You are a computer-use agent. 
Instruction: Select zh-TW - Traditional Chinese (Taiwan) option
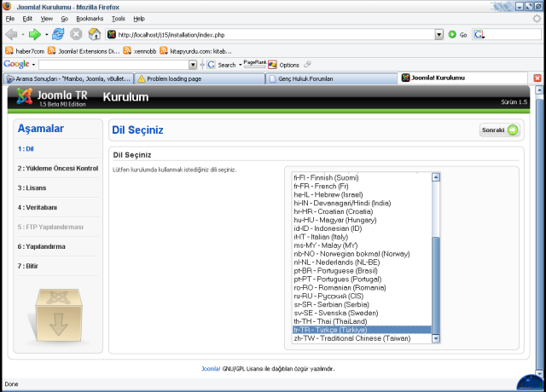(362, 338)
